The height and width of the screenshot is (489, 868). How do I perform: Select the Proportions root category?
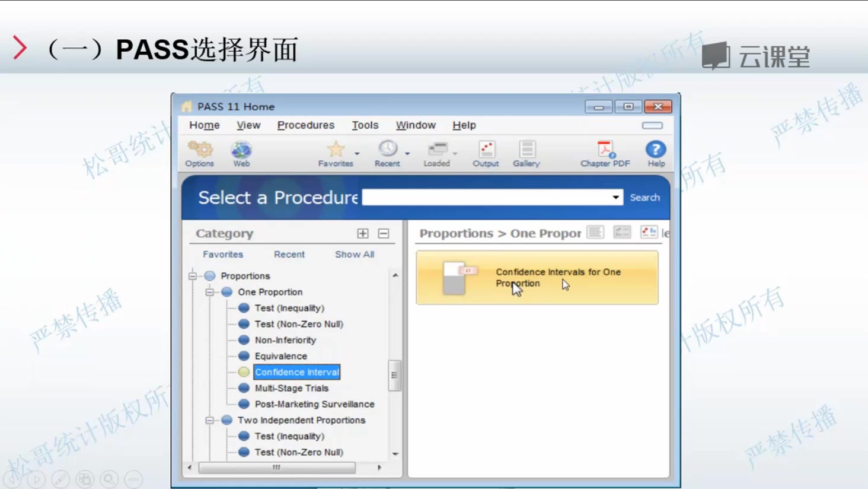245,276
